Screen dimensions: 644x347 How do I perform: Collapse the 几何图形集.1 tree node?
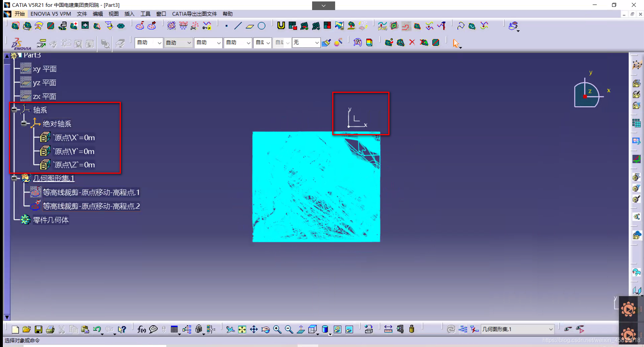(x=14, y=178)
